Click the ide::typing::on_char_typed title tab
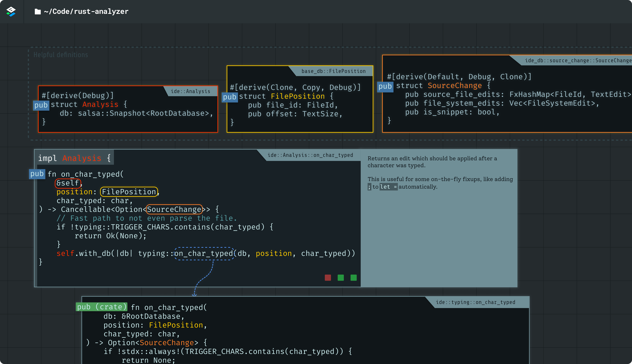 pyautogui.click(x=475, y=302)
